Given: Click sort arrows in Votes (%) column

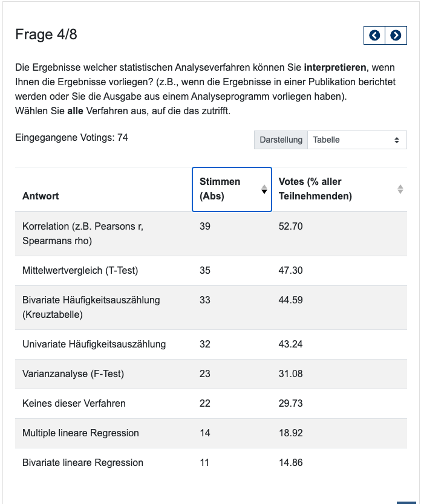Looking at the screenshot, I should [x=400, y=189].
